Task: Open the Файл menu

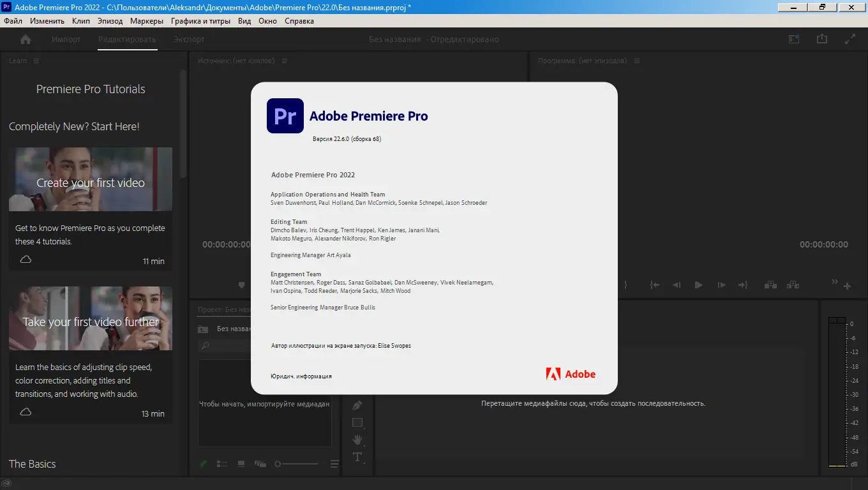Action: tap(13, 21)
